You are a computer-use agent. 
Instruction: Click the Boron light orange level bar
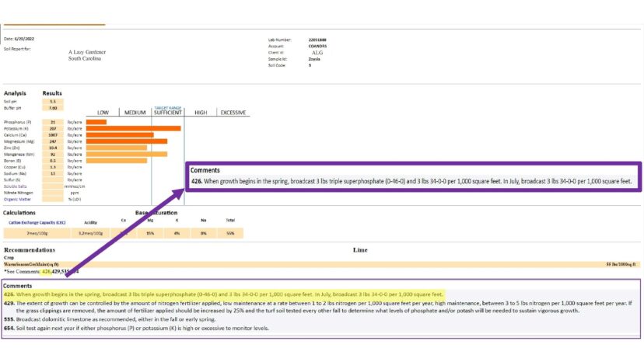[116, 161]
